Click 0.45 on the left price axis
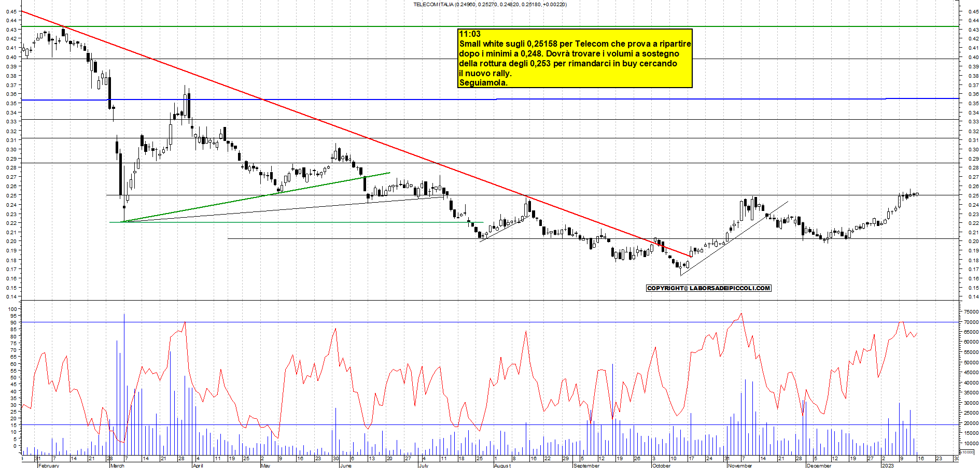The height and width of the screenshot is (468, 980). tap(11, 11)
